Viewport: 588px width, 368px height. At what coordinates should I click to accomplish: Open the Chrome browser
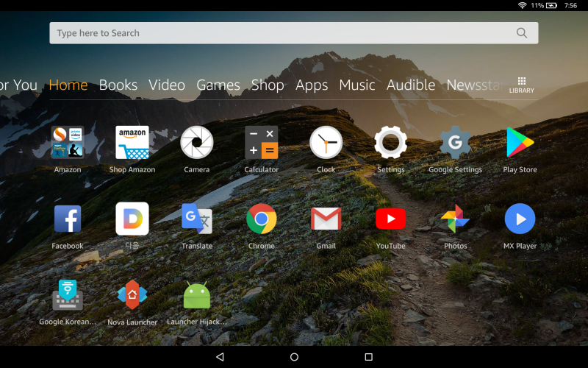(262, 219)
